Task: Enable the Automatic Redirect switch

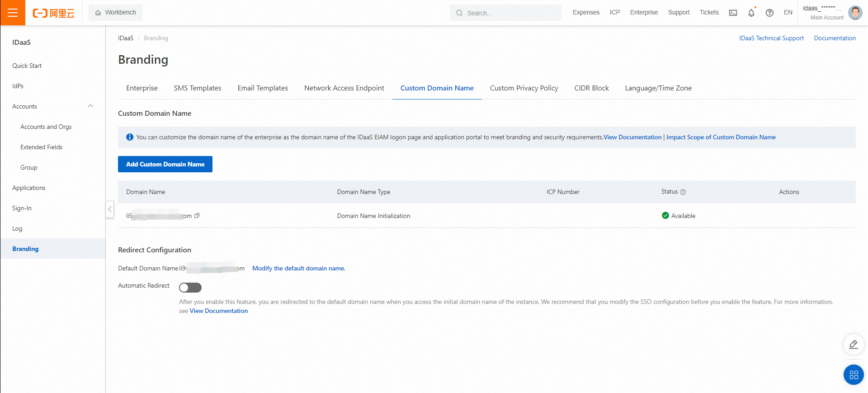Action: click(x=190, y=288)
